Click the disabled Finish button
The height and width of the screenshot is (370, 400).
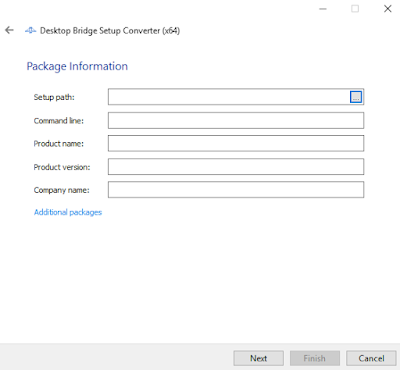(x=315, y=358)
